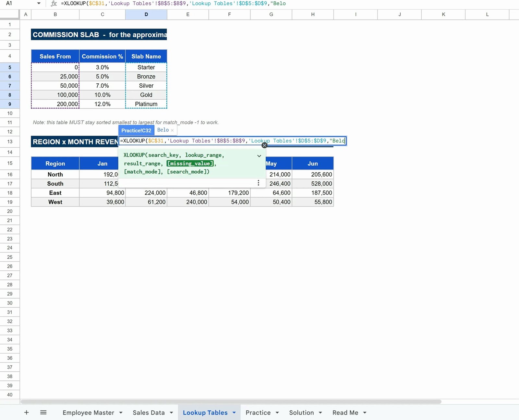Switch to the Practice sheet
Image resolution: width=519 pixels, height=420 pixels.
(x=258, y=413)
